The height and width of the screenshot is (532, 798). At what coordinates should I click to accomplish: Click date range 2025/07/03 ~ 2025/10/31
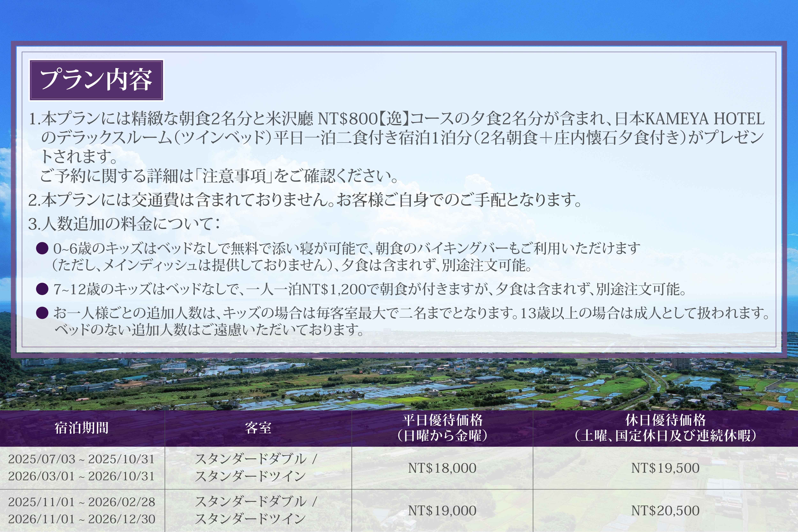pyautogui.click(x=81, y=459)
